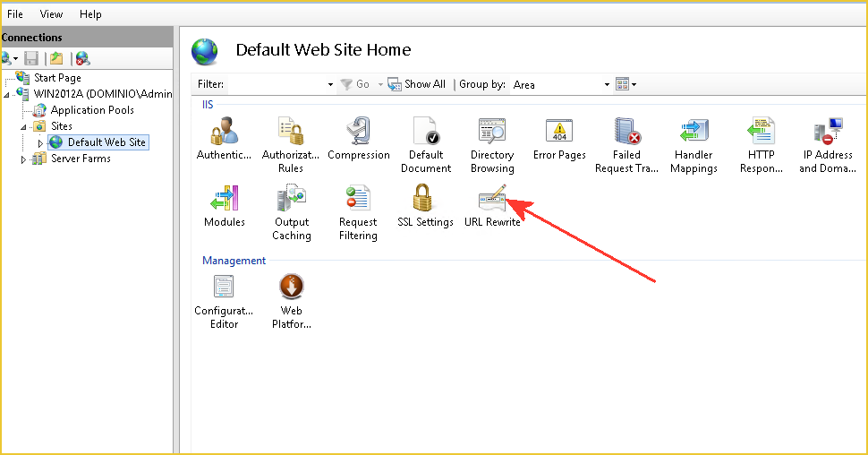
Task: Click the Save toolbar icon in Connections
Action: point(31,58)
